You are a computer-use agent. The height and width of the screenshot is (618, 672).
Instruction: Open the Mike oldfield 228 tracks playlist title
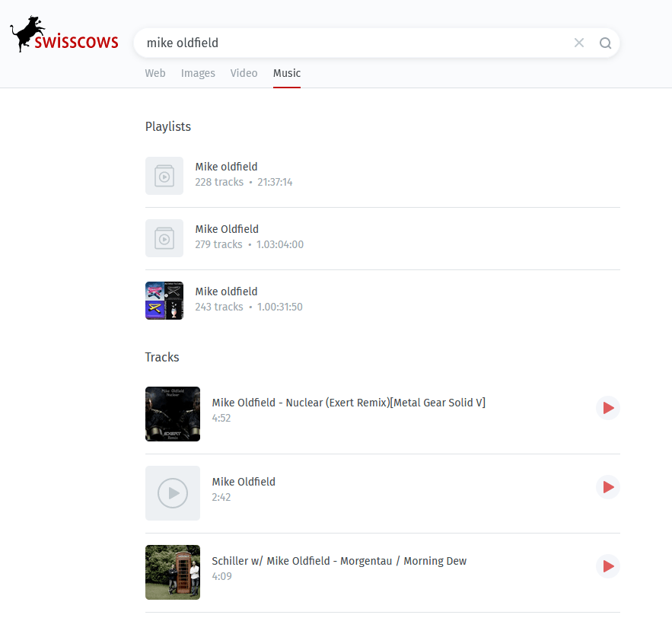pos(226,167)
